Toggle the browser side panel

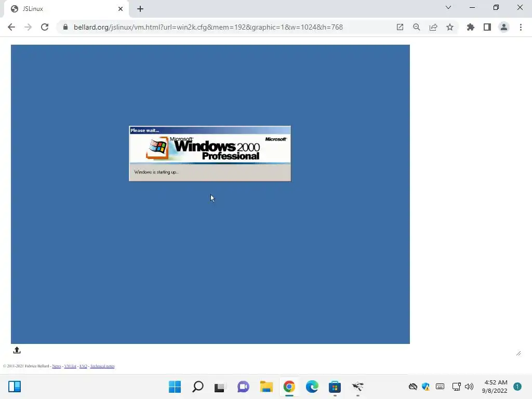coord(487,27)
